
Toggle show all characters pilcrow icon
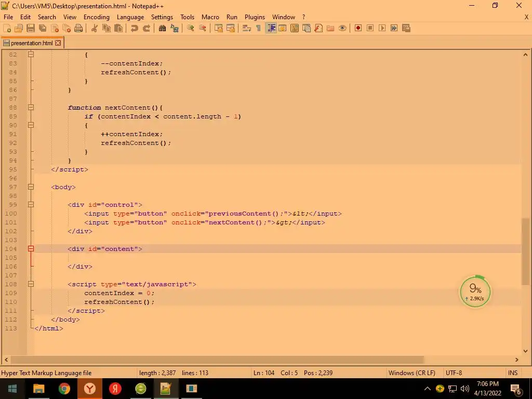point(259,28)
